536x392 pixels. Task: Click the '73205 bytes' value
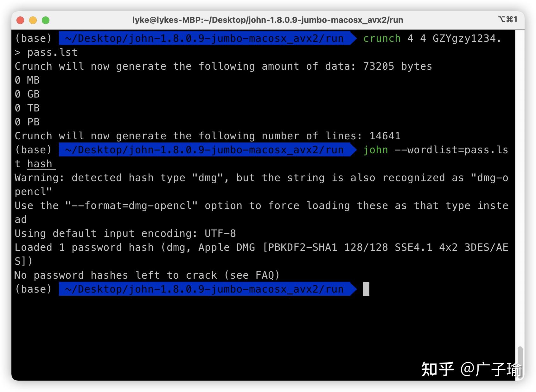coord(398,66)
